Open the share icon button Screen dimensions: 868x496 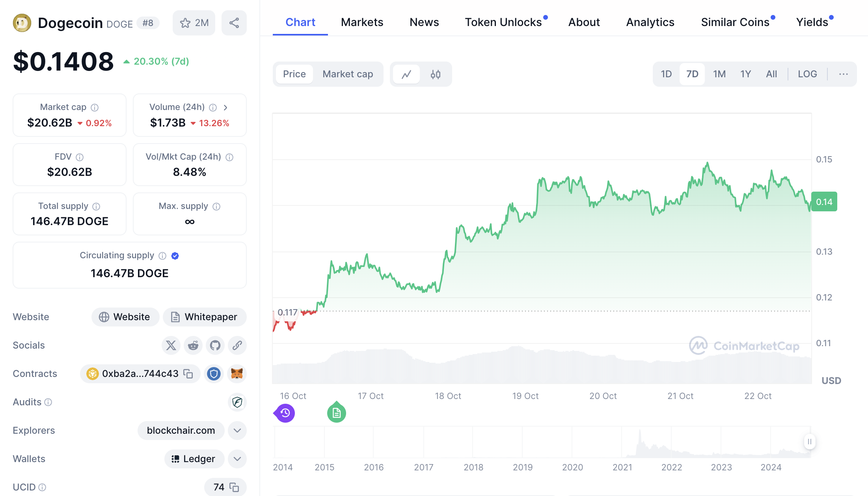[234, 23]
